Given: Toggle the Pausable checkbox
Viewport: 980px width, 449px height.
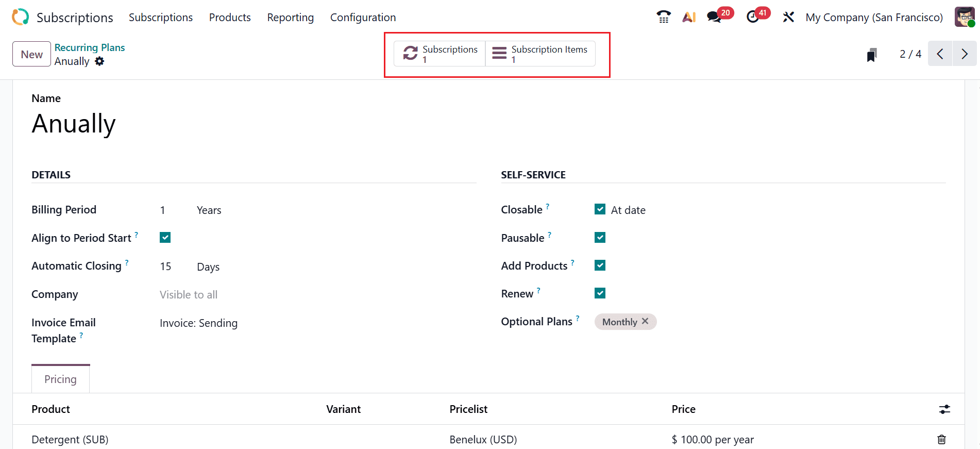Looking at the screenshot, I should pyautogui.click(x=600, y=238).
